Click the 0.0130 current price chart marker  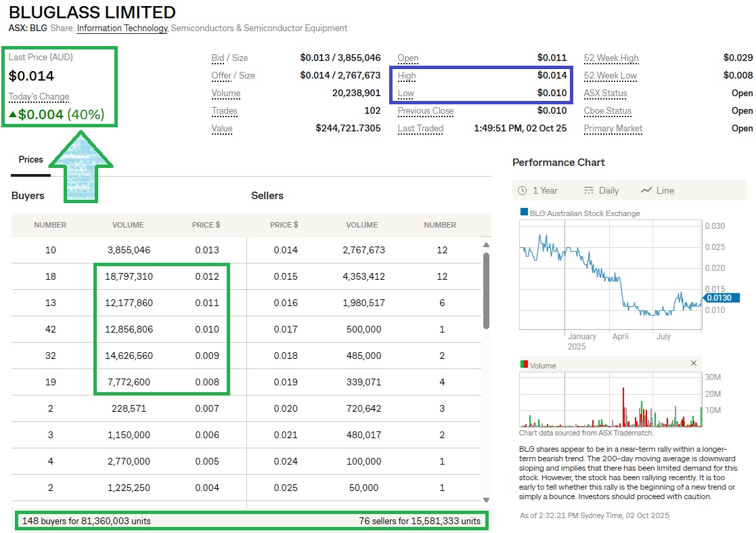pos(721,297)
